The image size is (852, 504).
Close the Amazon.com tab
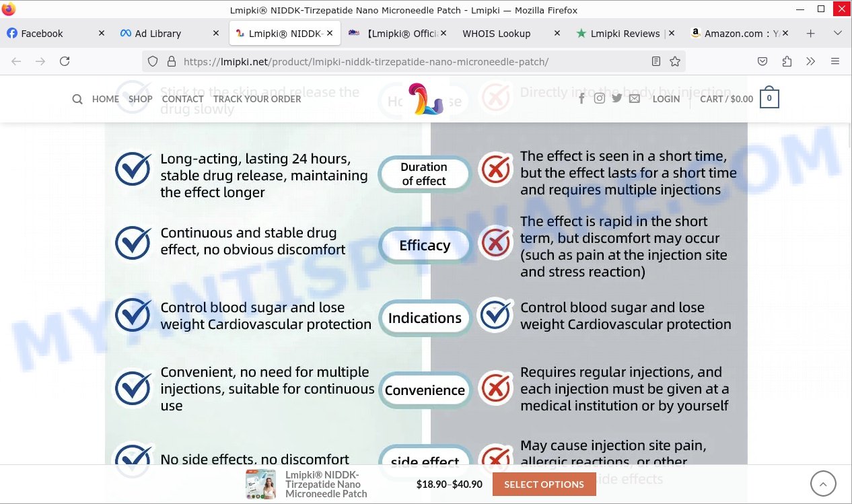coord(785,33)
